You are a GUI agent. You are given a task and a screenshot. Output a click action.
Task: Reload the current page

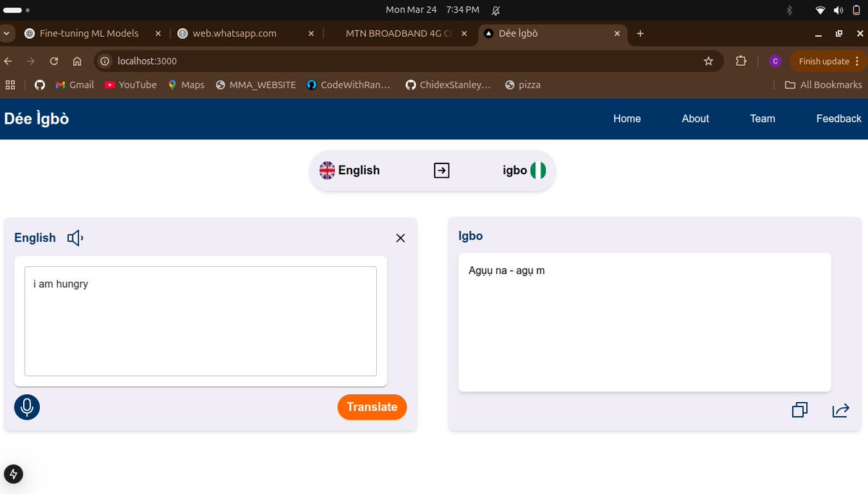(54, 61)
